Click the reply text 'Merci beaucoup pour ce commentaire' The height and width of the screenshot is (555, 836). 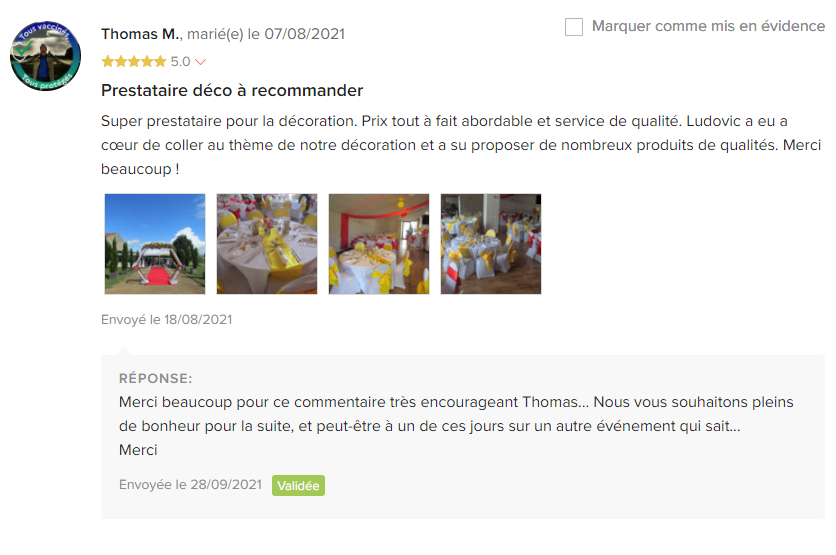[456, 426]
